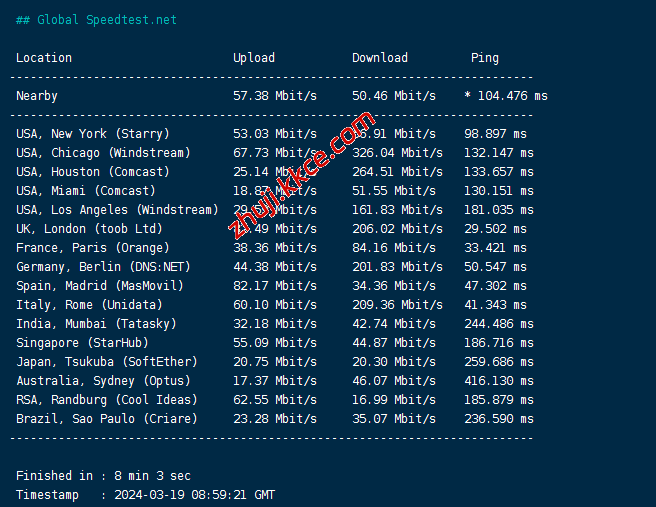Click Spain, Madrid upload 82.17 Mbit/s
Image resolution: width=656 pixels, height=507 pixels.
click(x=275, y=286)
